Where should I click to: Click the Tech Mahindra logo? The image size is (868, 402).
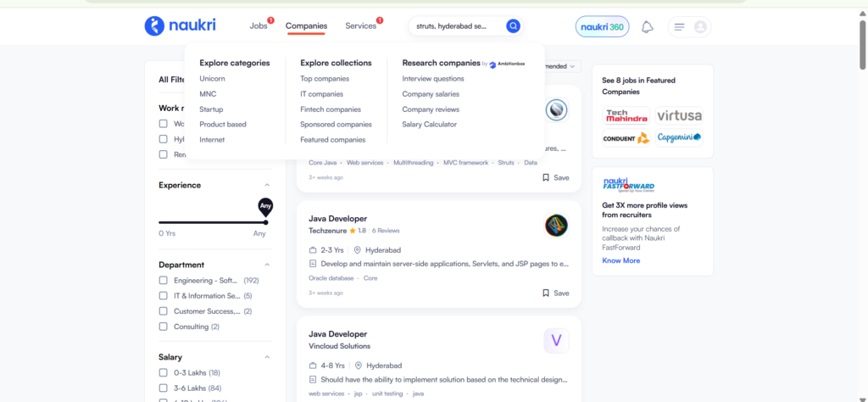point(626,116)
